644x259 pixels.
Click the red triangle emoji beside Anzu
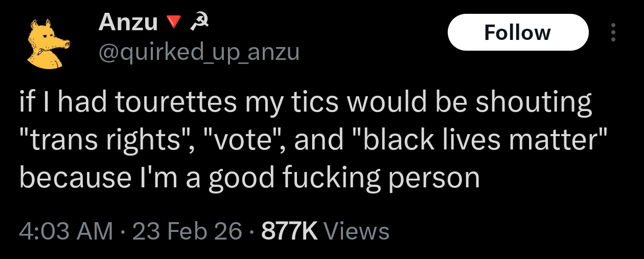(x=174, y=22)
